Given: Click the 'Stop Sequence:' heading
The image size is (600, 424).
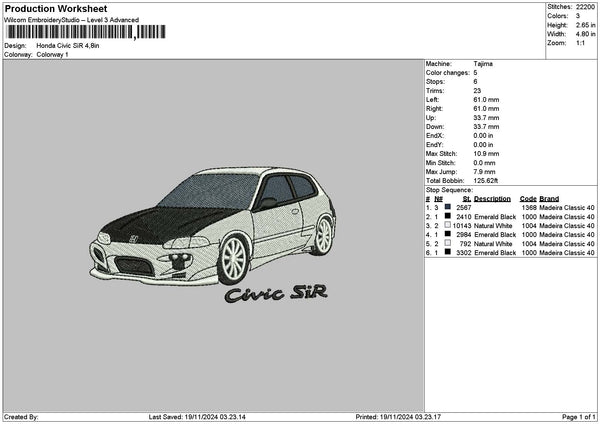Looking at the screenshot, I should (449, 190).
